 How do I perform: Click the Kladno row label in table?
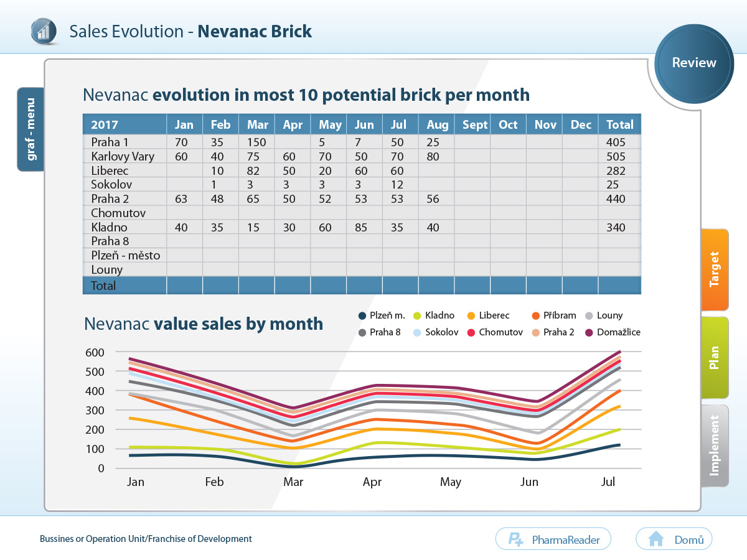coord(109,228)
